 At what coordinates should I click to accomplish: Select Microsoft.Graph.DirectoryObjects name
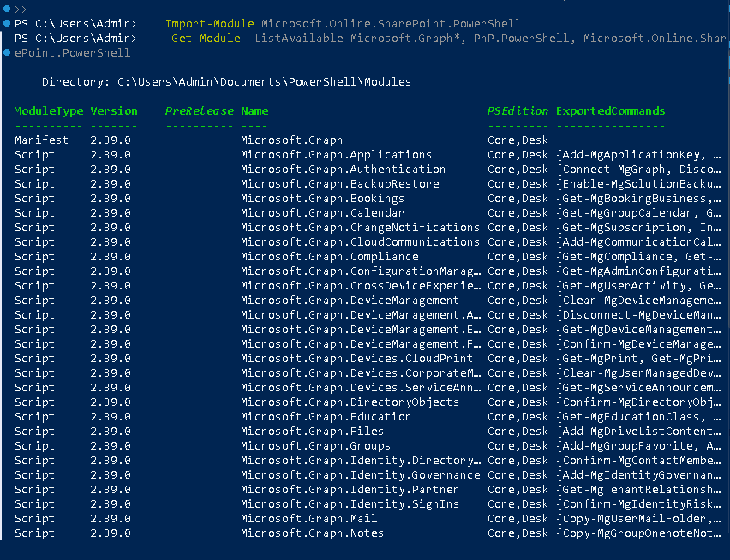350,402
